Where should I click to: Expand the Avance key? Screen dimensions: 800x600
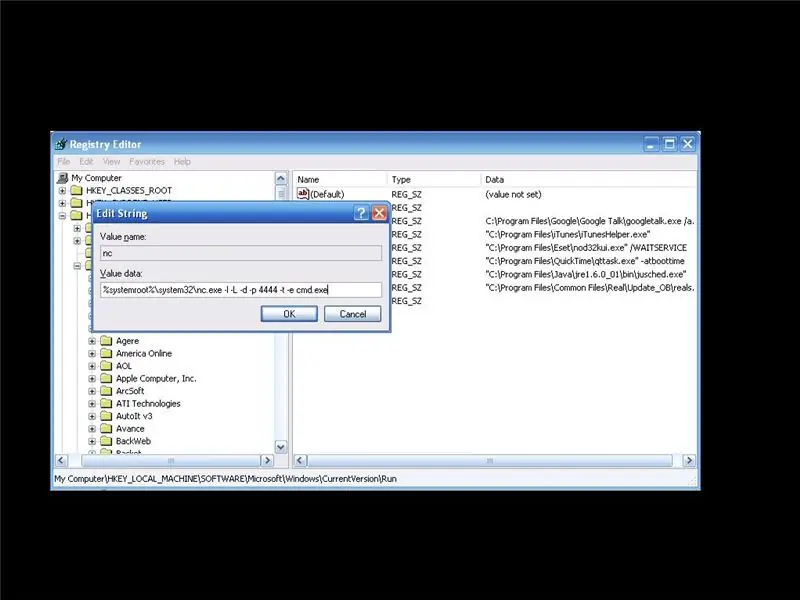[x=92, y=429]
